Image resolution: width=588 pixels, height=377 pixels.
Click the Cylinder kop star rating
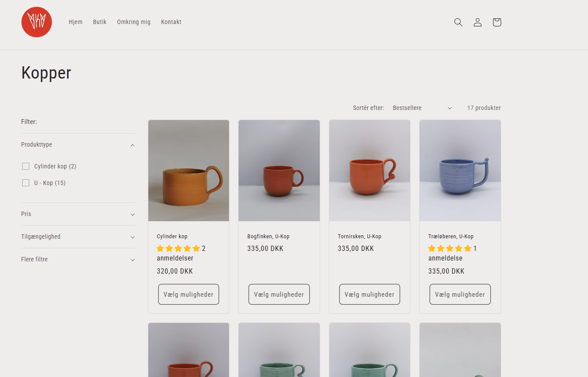pyautogui.click(x=178, y=249)
